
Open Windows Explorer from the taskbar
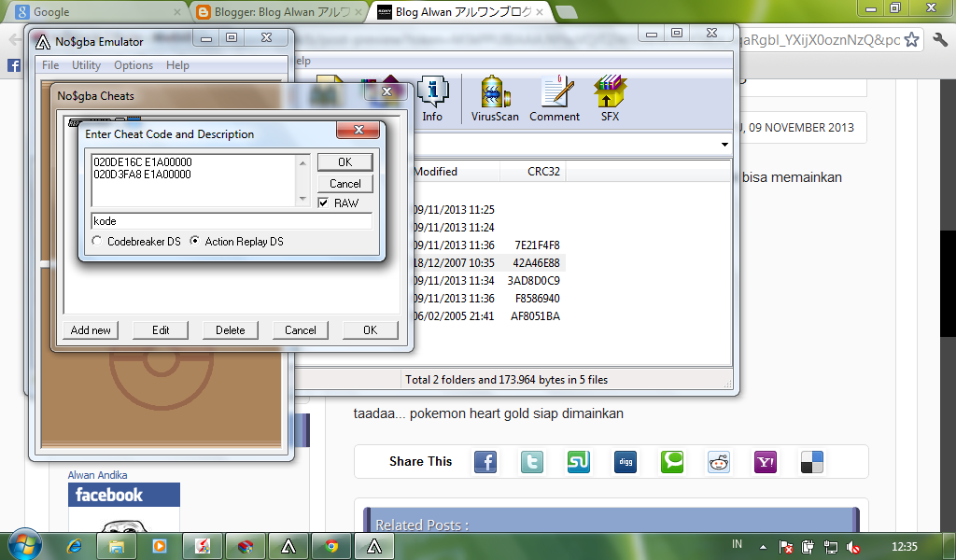coord(117,546)
